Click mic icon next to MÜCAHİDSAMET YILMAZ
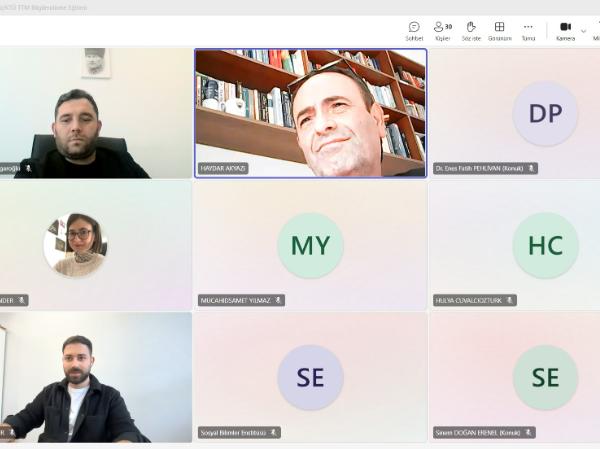This screenshot has width=600, height=449. (279, 300)
